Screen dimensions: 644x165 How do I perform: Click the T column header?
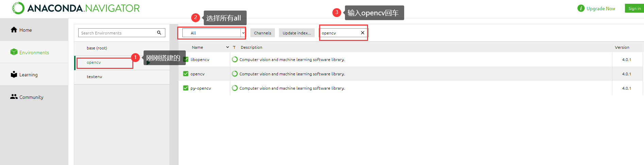[234, 47]
